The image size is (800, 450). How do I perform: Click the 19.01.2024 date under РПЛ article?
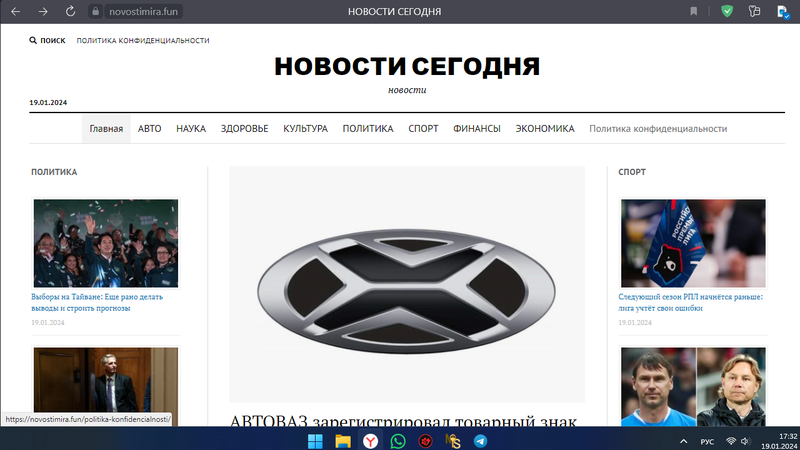pyautogui.click(x=635, y=322)
